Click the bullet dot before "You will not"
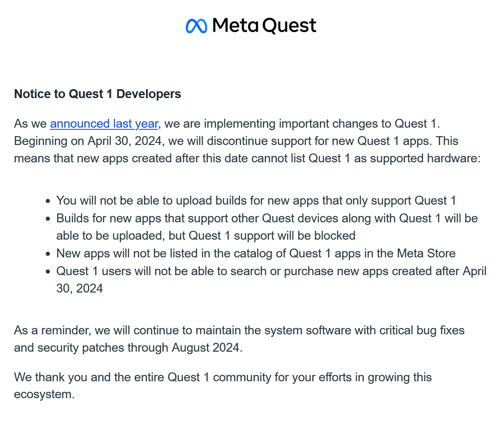The image size is (504, 421). 49,202
